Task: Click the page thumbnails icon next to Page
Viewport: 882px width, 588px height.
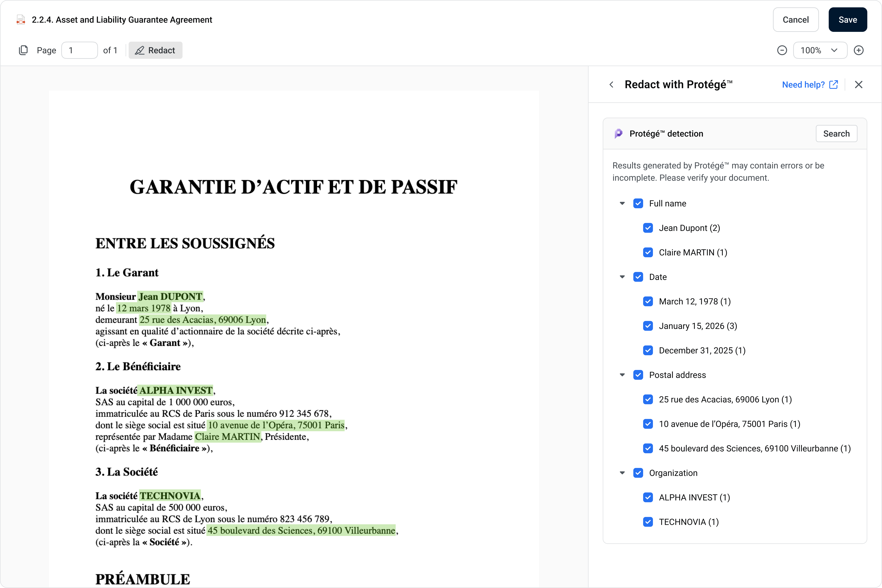Action: 23,50
